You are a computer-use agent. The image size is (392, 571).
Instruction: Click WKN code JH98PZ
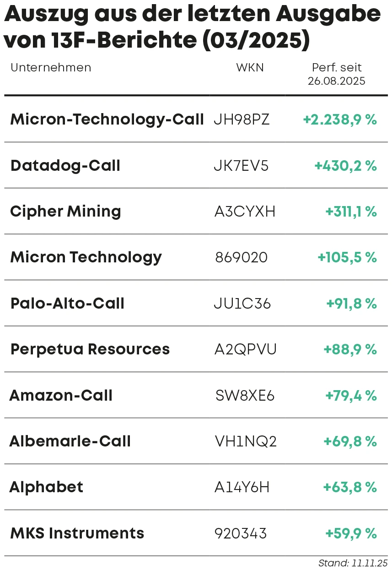(242, 120)
